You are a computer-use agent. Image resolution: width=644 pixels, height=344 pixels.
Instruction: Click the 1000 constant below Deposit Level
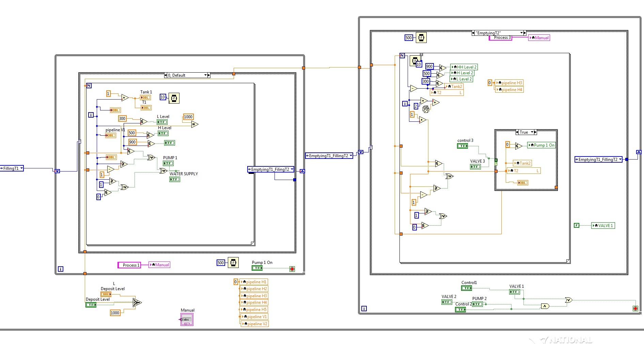click(115, 313)
